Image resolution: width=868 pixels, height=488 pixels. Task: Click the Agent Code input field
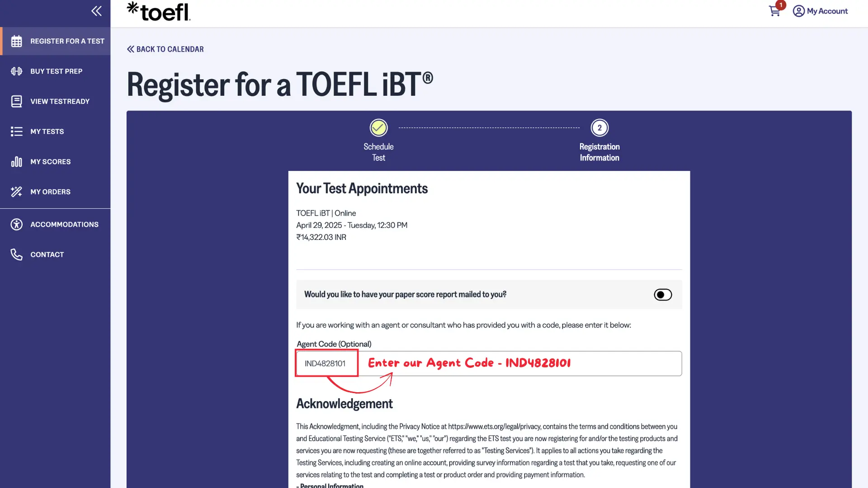[x=488, y=364]
